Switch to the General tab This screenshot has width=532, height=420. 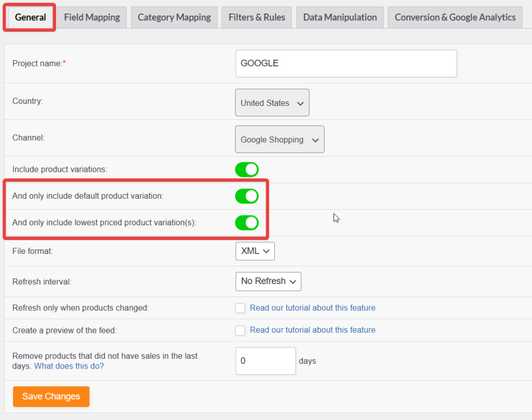(30, 17)
